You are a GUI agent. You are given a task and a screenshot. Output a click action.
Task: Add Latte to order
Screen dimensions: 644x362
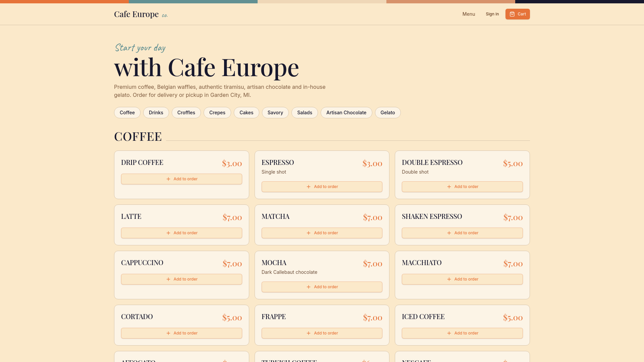[181, 233]
